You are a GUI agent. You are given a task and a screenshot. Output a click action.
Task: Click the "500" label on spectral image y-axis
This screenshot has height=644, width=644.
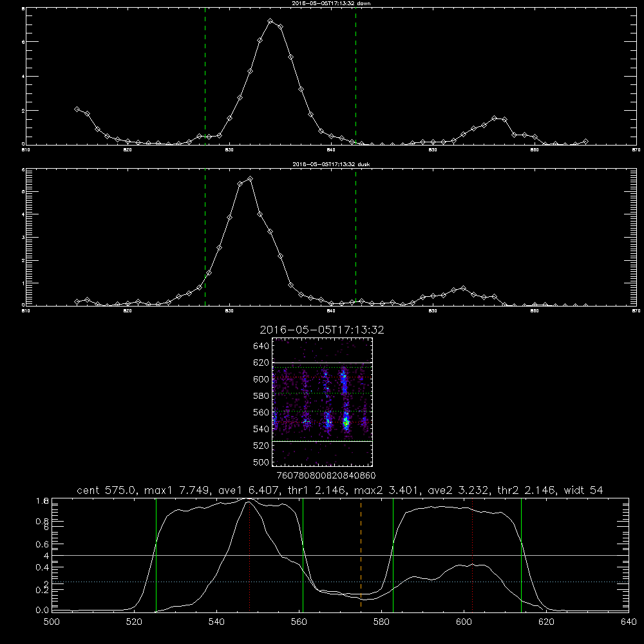(261, 462)
